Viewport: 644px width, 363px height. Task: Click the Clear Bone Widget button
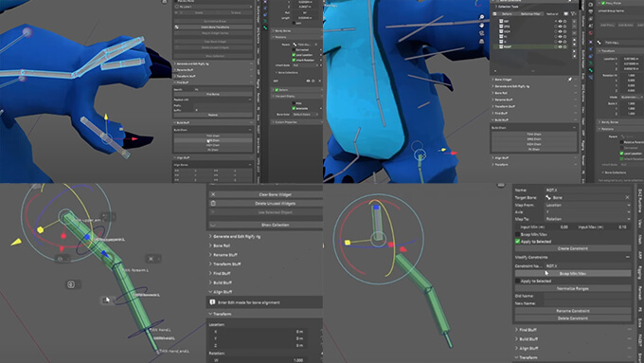(275, 194)
